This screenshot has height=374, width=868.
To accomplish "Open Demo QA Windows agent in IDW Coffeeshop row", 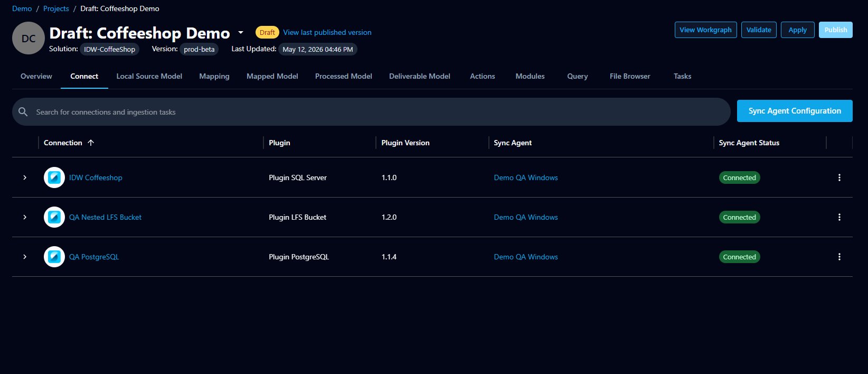I will [526, 177].
